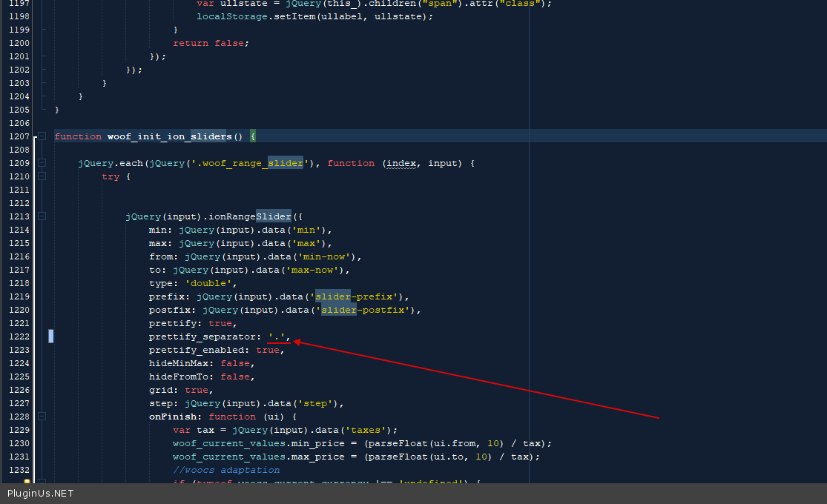This screenshot has width=827, height=504.
Task: Click the PluginUs.NET watermark text
Action: pos(41,494)
